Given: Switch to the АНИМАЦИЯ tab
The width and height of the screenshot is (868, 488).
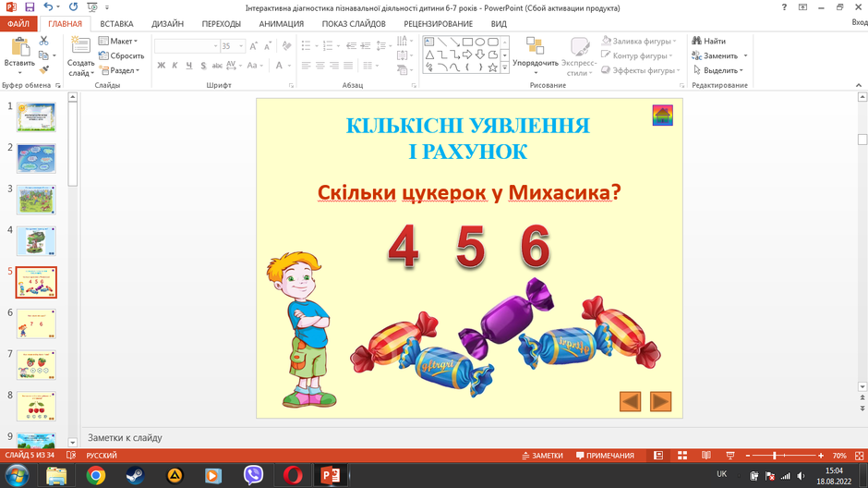Looking at the screenshot, I should (x=282, y=24).
